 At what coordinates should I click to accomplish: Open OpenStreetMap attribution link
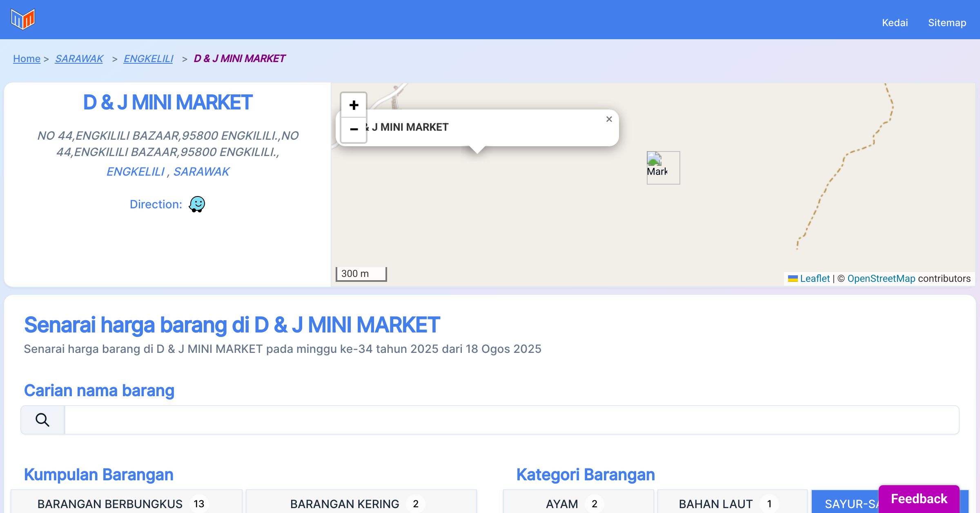point(881,279)
